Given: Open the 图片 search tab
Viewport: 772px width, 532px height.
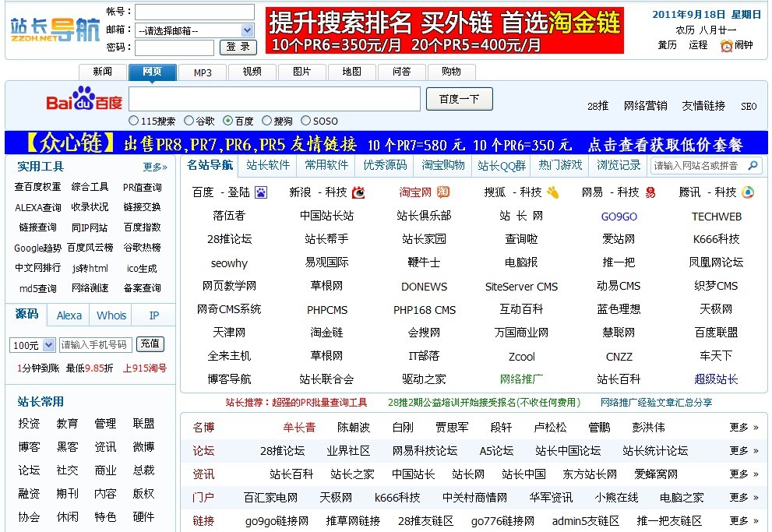Looking at the screenshot, I should click(x=301, y=72).
